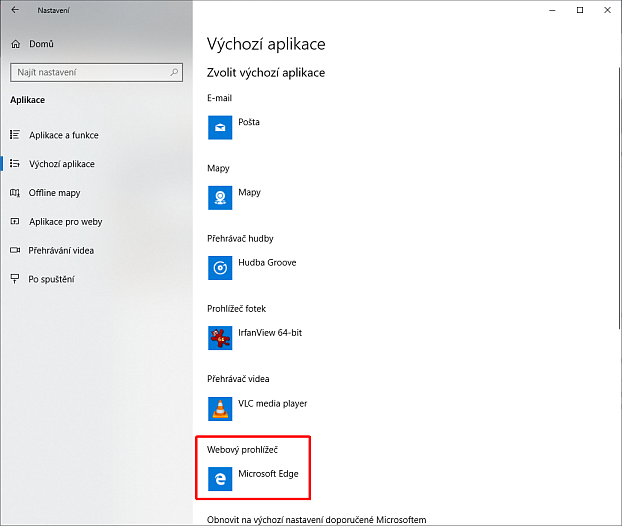Click the Výchozí aplikace sidebar icon

15,163
